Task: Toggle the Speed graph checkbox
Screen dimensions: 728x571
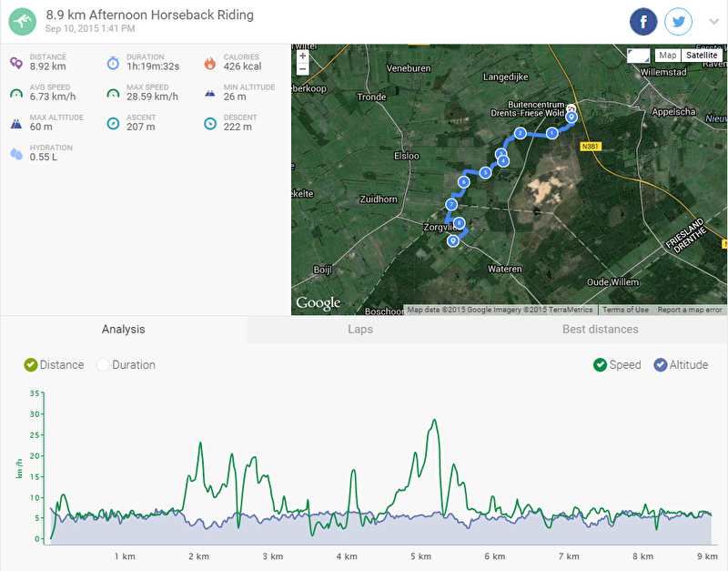Action: [x=600, y=364]
